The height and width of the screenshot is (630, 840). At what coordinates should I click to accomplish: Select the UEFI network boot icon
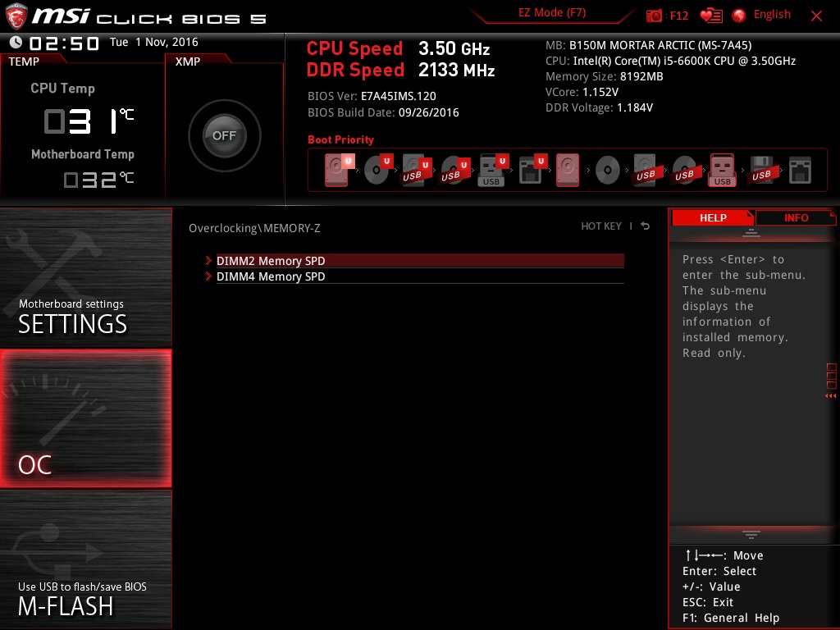coord(532,170)
